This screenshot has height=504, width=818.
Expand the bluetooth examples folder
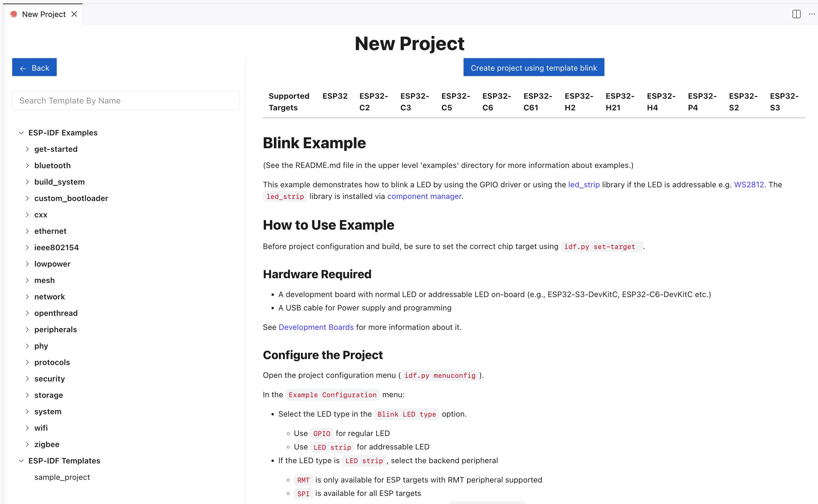point(27,165)
